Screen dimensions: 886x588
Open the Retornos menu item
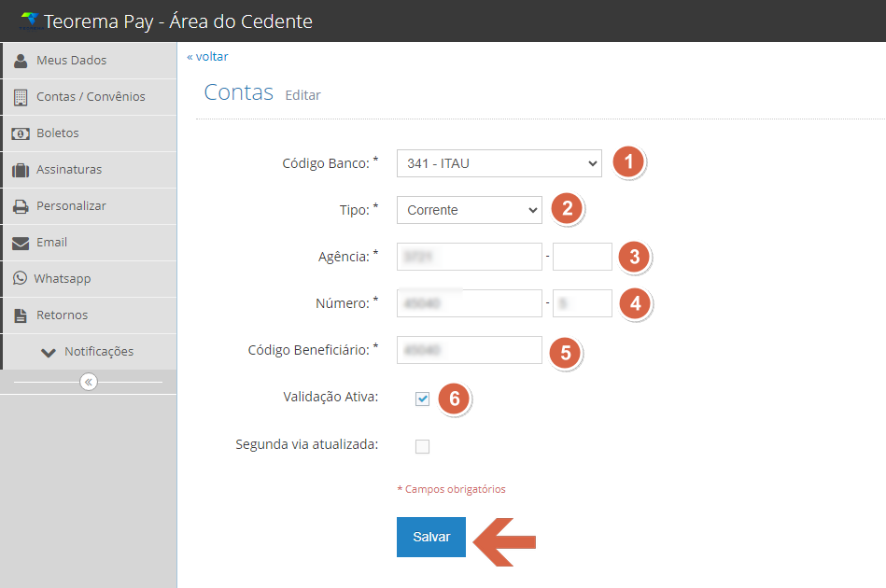90,315
